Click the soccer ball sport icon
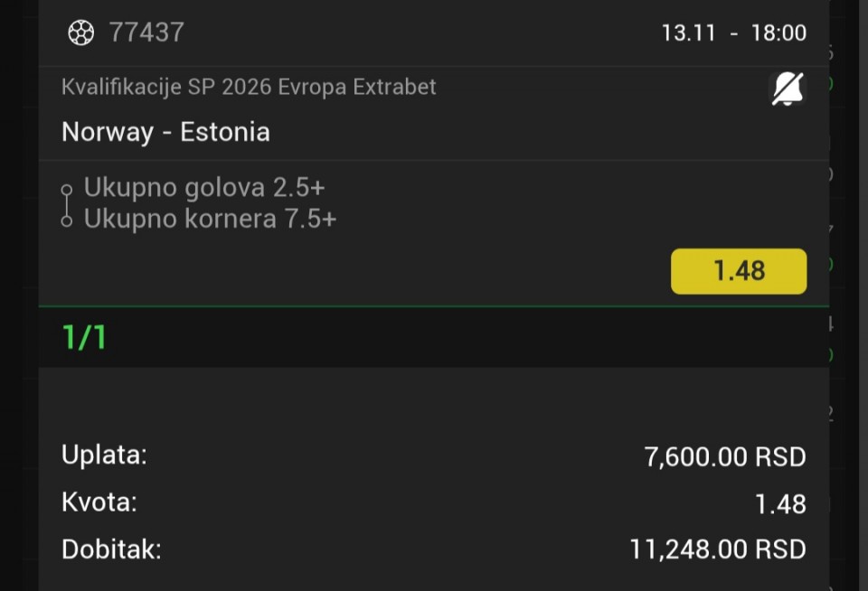This screenshot has height=591, width=868. (80, 33)
